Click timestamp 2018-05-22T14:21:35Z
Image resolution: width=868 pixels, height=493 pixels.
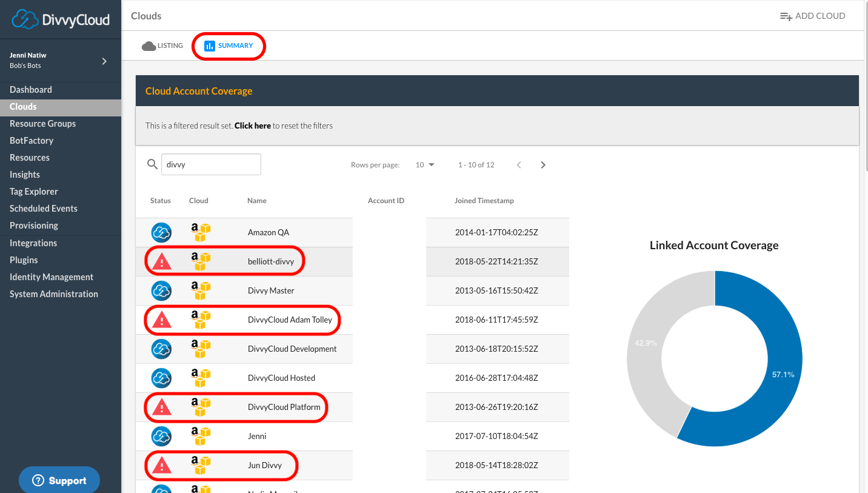point(496,261)
